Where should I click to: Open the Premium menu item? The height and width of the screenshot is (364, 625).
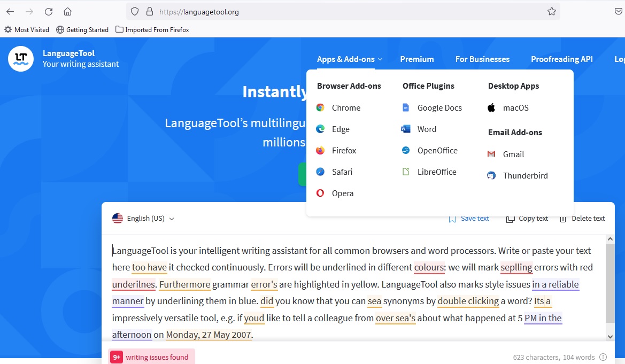click(x=417, y=59)
